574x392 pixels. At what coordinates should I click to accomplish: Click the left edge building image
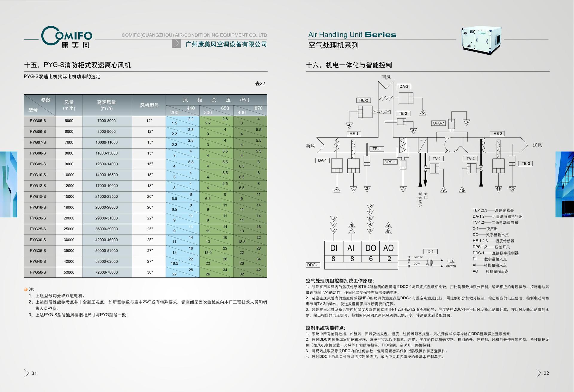coord(8,184)
